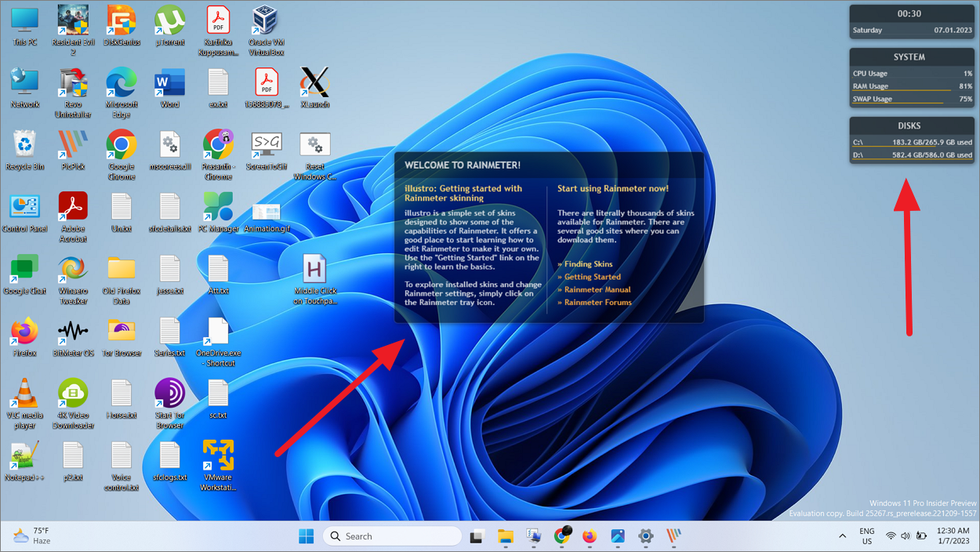Select the VMware Workstation shortcut
This screenshot has height=552, width=980.
click(x=218, y=466)
